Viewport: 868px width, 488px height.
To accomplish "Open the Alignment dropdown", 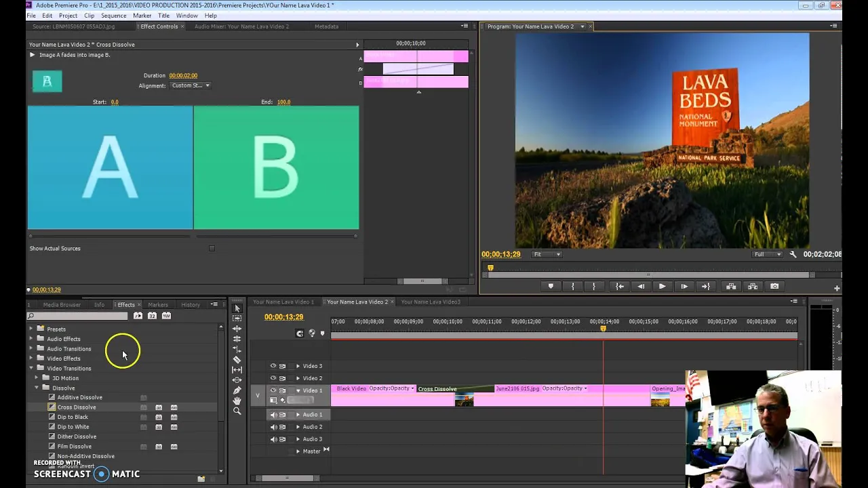I will [190, 85].
